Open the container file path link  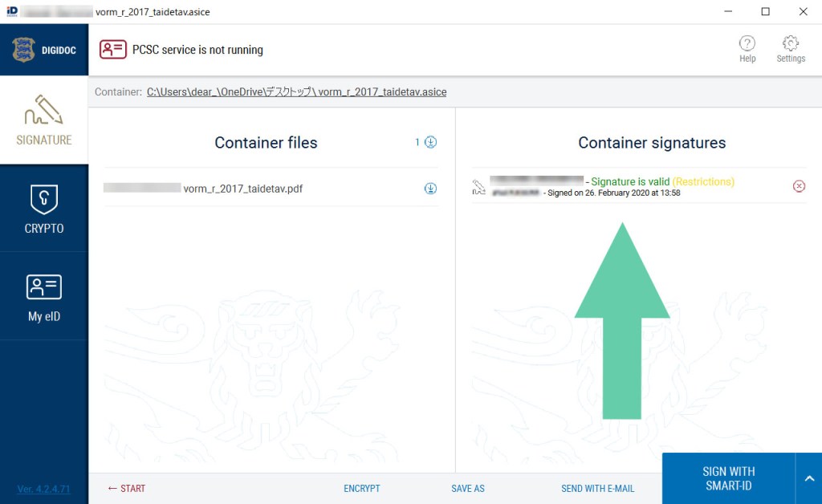[x=296, y=92]
